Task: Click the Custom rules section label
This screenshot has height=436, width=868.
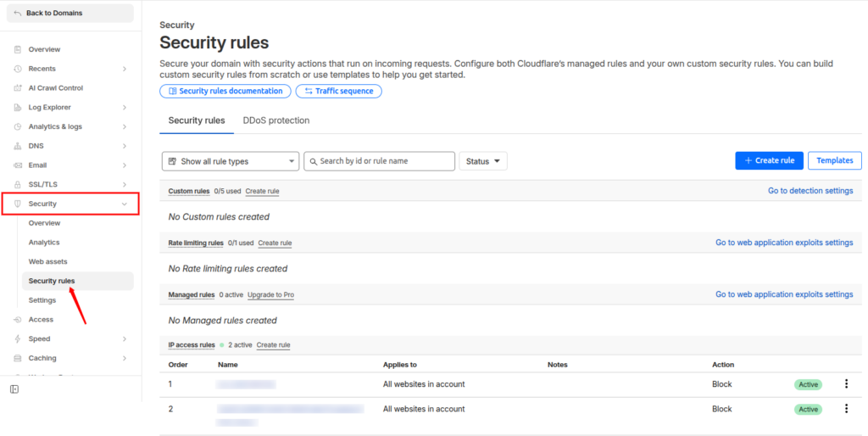Action: click(x=189, y=191)
